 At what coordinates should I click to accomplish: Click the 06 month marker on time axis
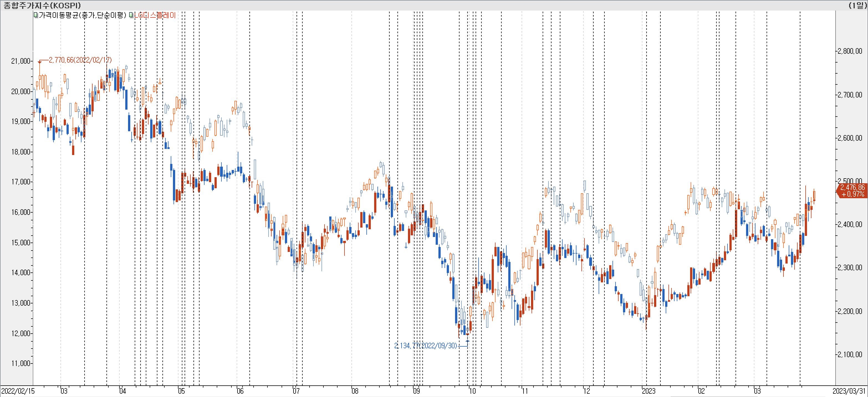[240, 391]
